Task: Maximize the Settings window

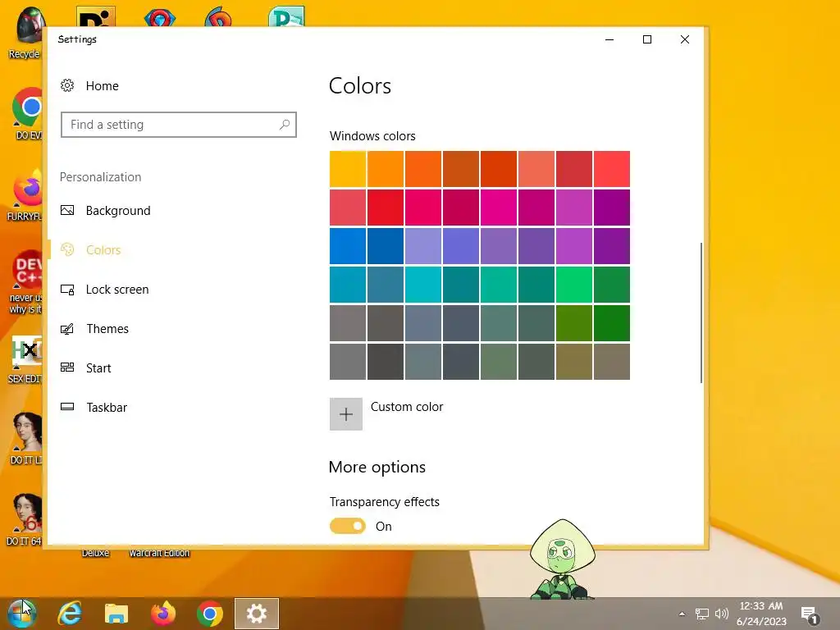Action: pyautogui.click(x=647, y=39)
